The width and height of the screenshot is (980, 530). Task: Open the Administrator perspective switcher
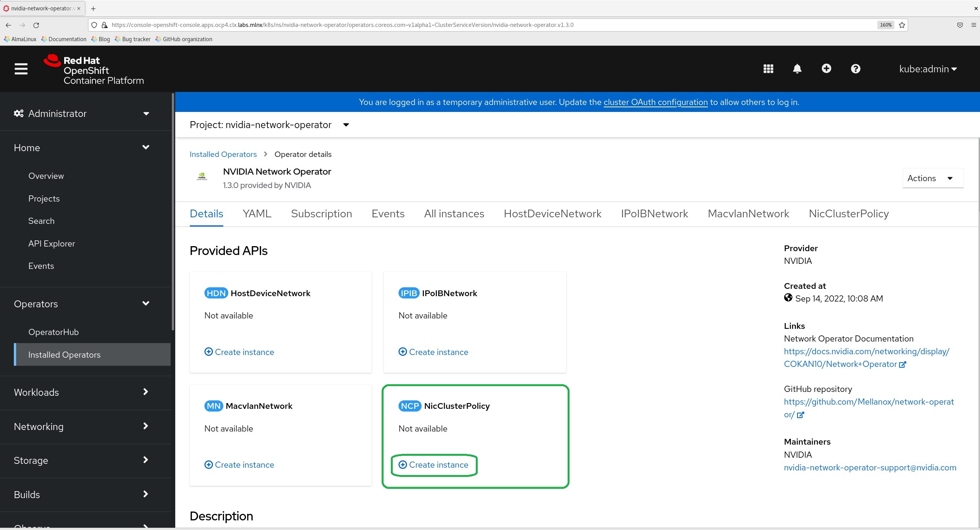tap(81, 113)
